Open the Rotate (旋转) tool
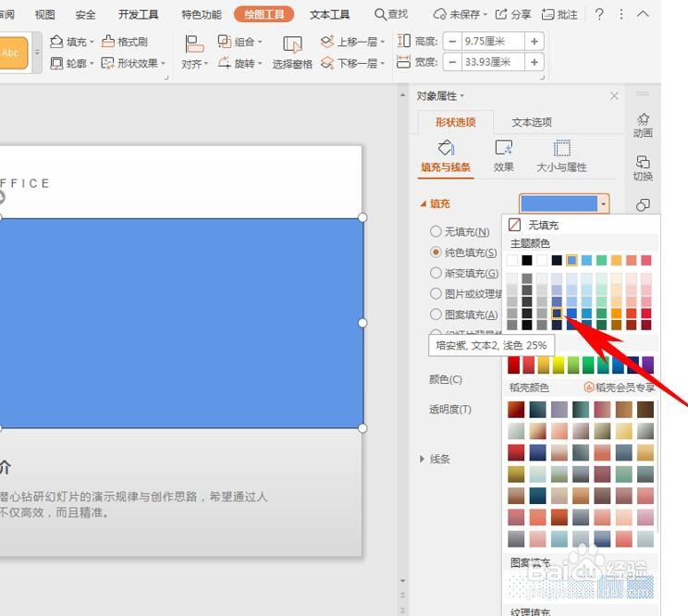 tap(225, 63)
